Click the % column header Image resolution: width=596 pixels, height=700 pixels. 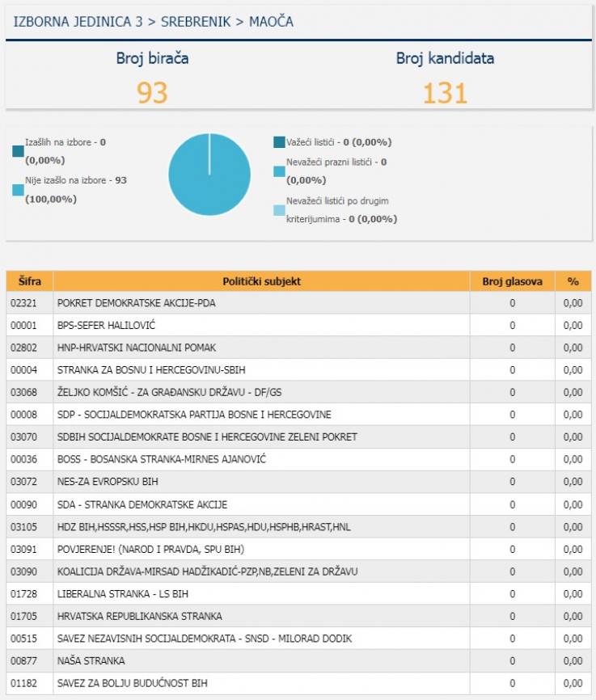(x=573, y=281)
